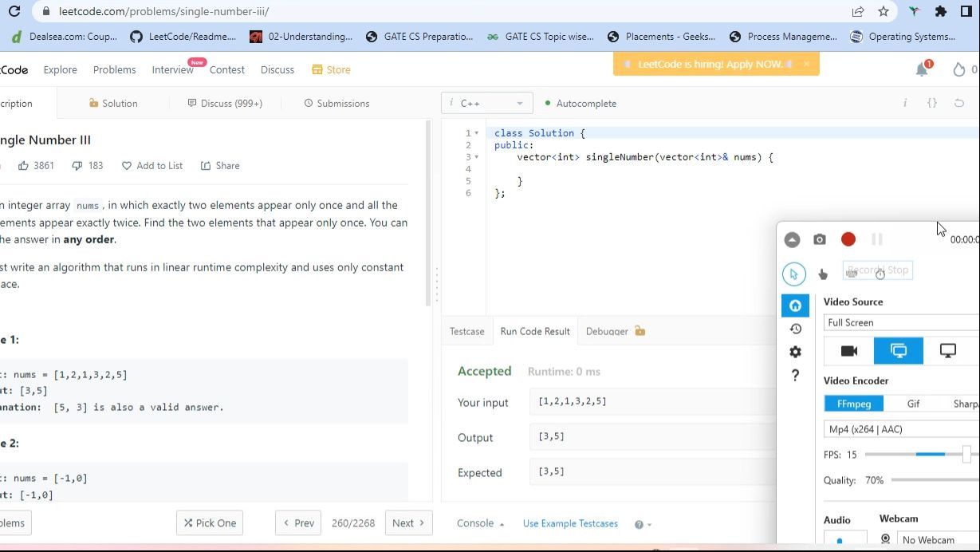Screen dimensions: 980x552
Task: Open recent recordings history icon
Action: 795,329
